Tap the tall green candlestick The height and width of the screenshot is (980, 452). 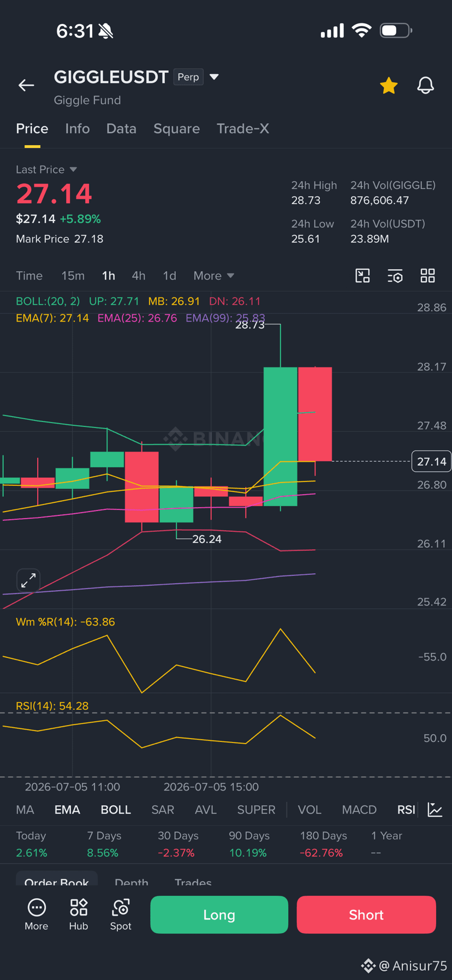281,437
